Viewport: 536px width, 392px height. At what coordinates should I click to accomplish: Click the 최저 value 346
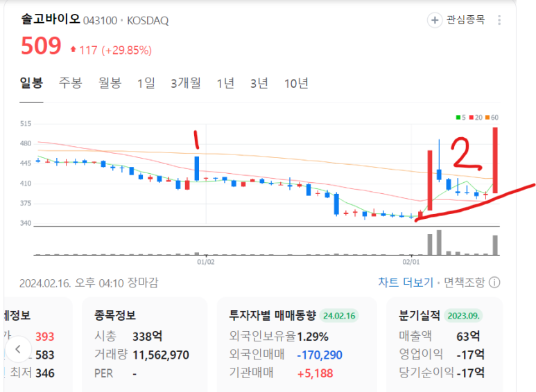pos(45,373)
